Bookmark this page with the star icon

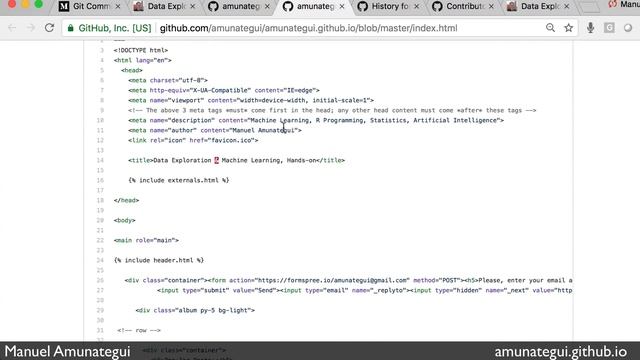[569, 28]
